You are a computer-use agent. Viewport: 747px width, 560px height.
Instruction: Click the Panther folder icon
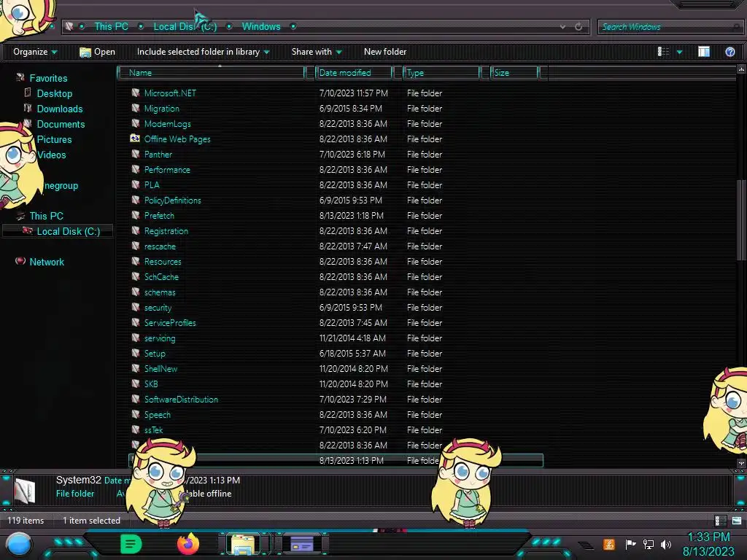[x=135, y=154]
